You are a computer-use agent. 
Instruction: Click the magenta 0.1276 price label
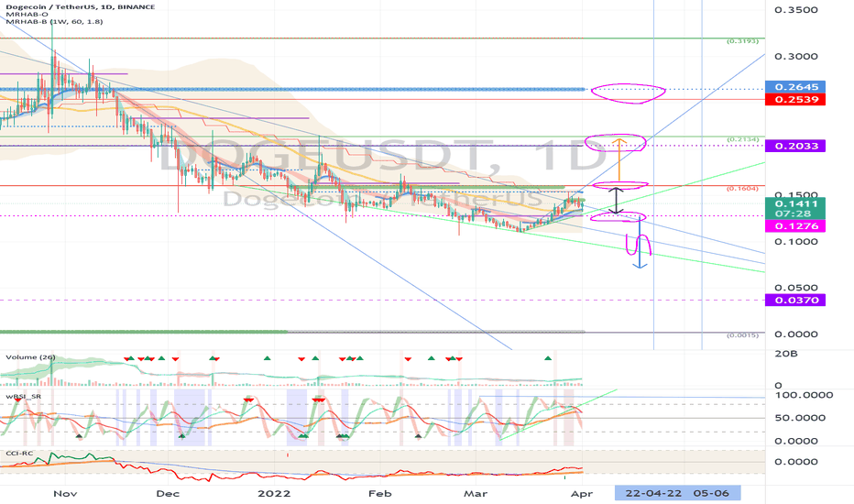click(x=795, y=226)
